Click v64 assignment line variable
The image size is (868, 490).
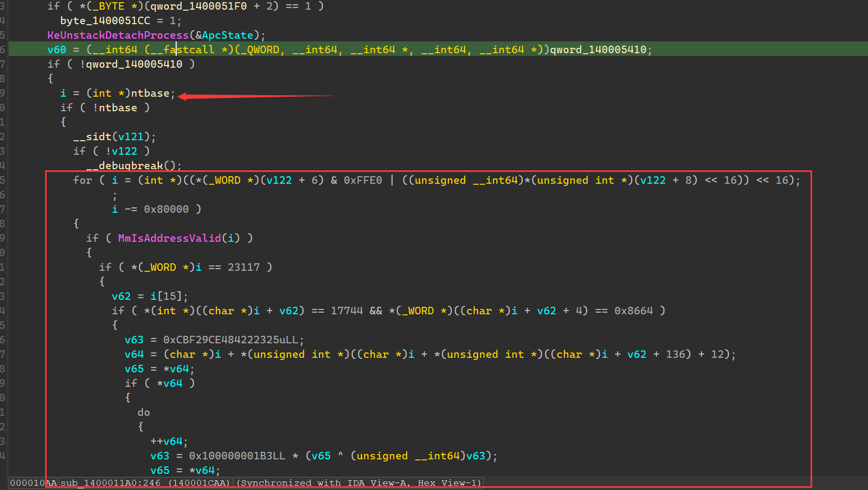[134, 354]
